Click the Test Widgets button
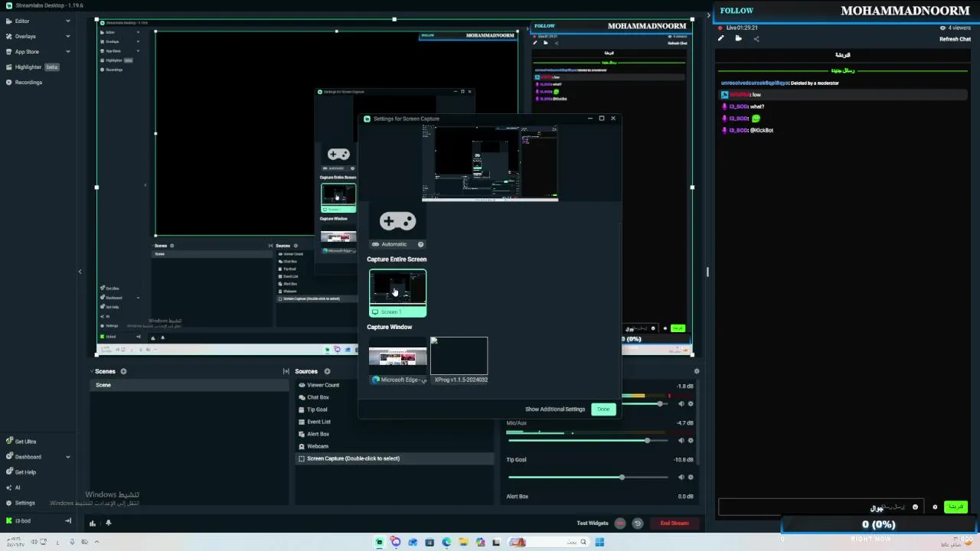Image resolution: width=980 pixels, height=551 pixels. (x=592, y=523)
